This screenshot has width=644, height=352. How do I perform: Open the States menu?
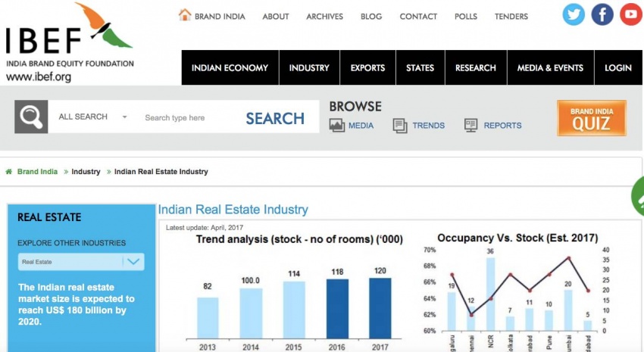420,67
